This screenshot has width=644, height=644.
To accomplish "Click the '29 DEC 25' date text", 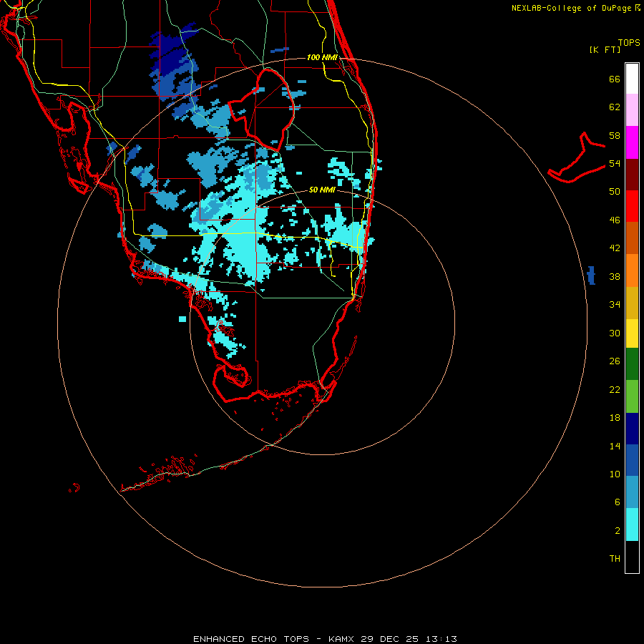I will click(x=390, y=639).
